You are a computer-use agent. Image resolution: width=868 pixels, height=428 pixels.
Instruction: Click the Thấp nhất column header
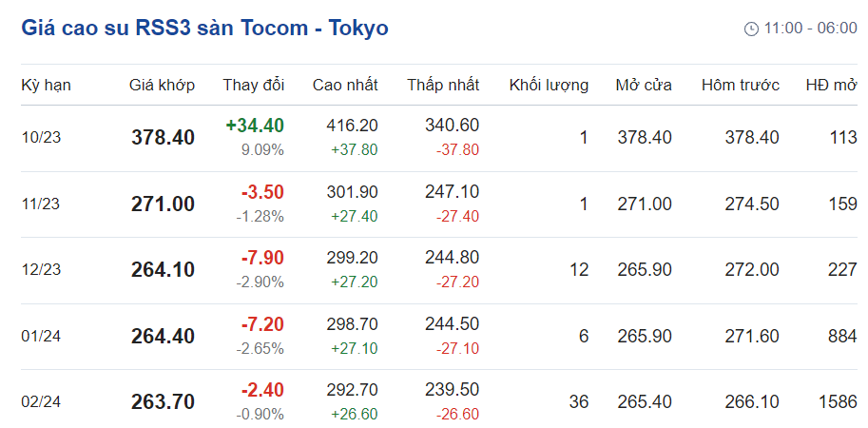click(443, 86)
